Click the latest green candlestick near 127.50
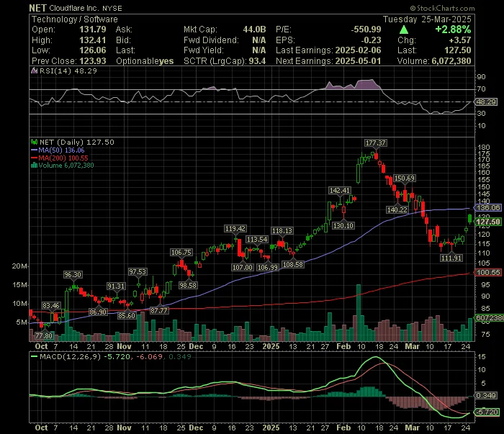The height and width of the screenshot is (434, 504). coord(470,219)
